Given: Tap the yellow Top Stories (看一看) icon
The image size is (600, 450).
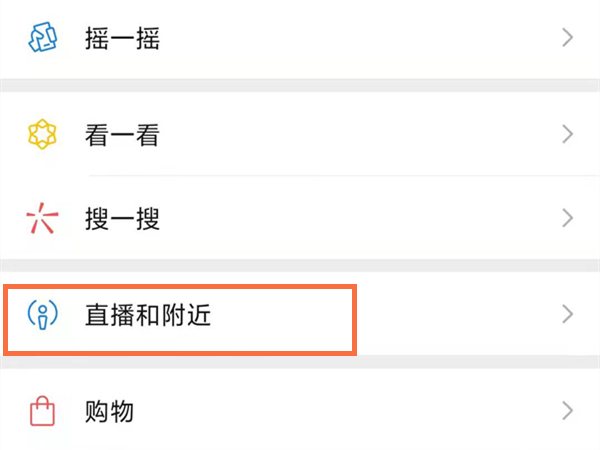Looking at the screenshot, I should pyautogui.click(x=41, y=135).
